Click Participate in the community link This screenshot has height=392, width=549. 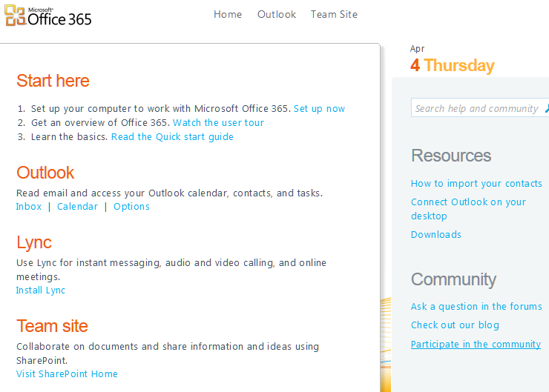(476, 345)
